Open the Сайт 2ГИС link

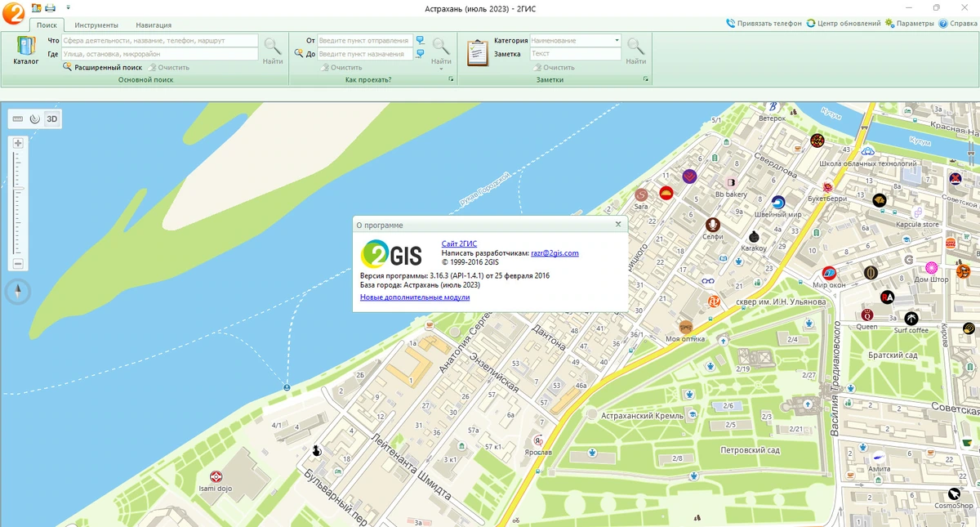(459, 243)
